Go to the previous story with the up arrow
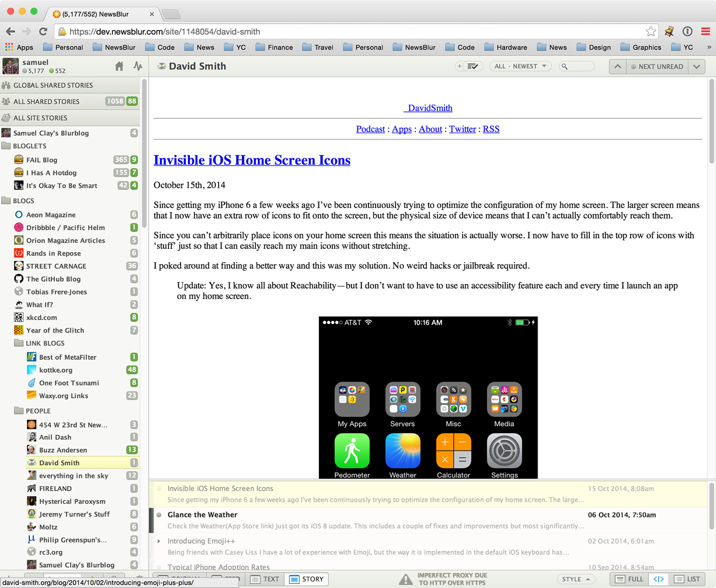This screenshot has width=716, height=588. [x=617, y=66]
